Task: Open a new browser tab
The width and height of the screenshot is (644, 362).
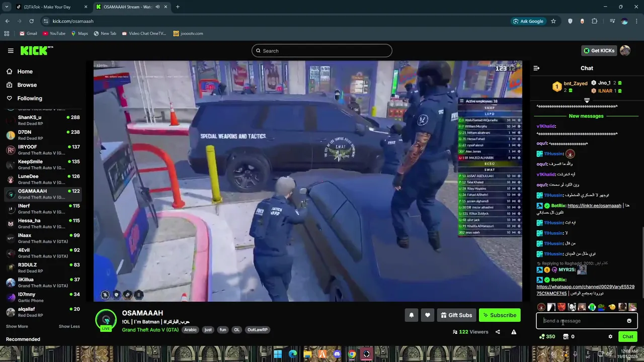Action: pos(178,7)
